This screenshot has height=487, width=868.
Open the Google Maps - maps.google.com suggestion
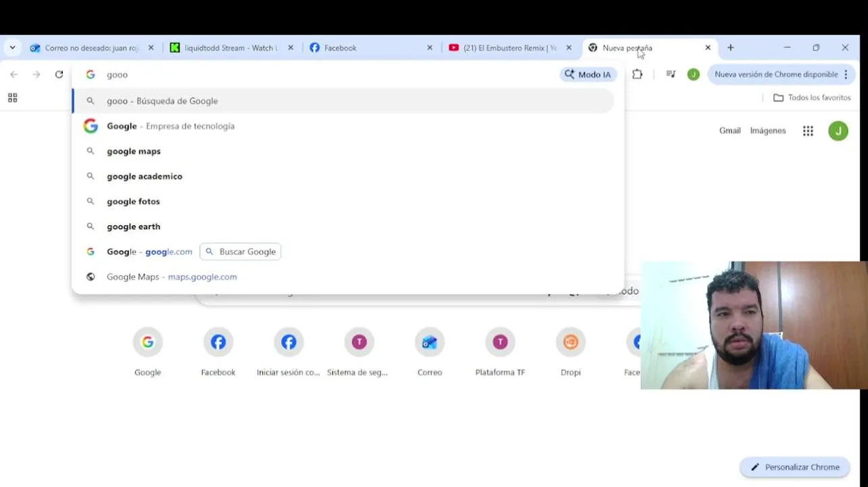[x=343, y=277]
